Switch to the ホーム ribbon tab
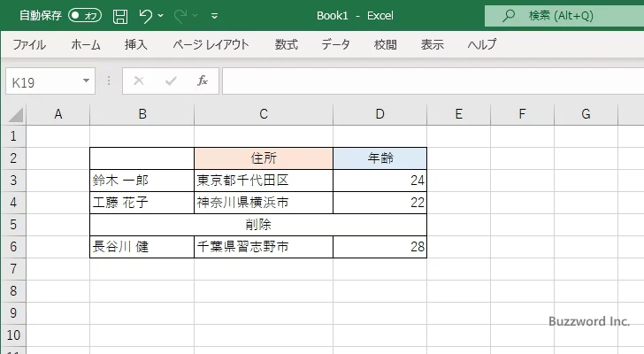This screenshot has height=354, width=644. pyautogui.click(x=86, y=44)
